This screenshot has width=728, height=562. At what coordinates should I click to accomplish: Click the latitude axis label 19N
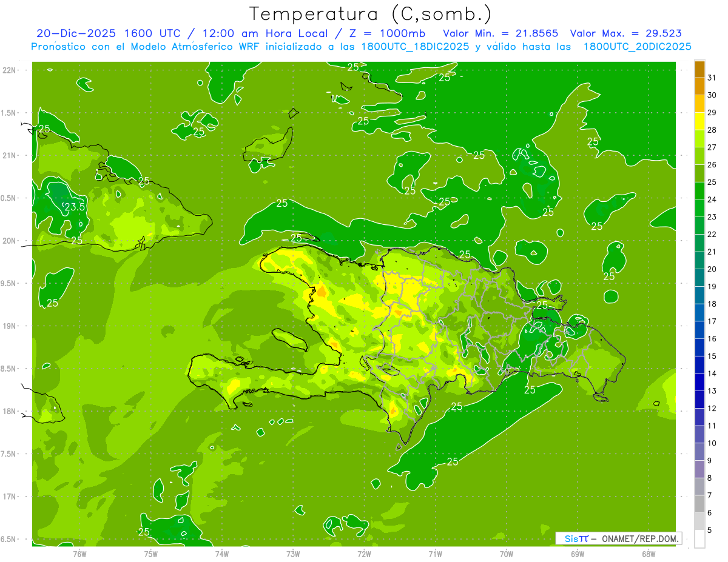(x=9, y=326)
